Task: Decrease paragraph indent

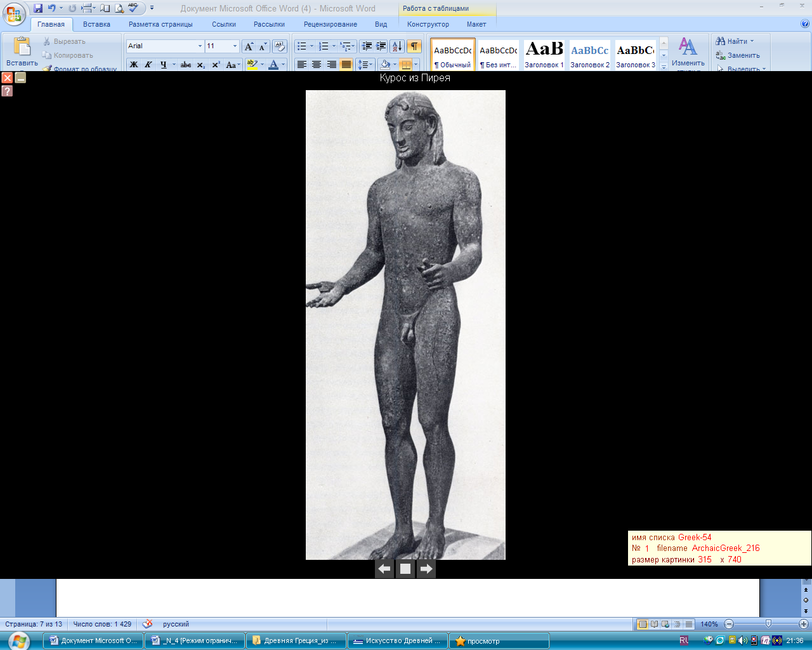Action: point(367,46)
